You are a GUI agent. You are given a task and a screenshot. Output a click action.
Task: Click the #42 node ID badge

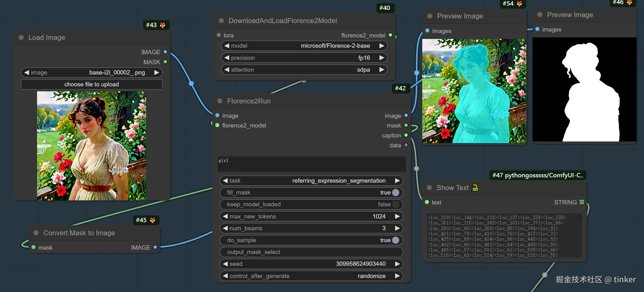(x=400, y=88)
